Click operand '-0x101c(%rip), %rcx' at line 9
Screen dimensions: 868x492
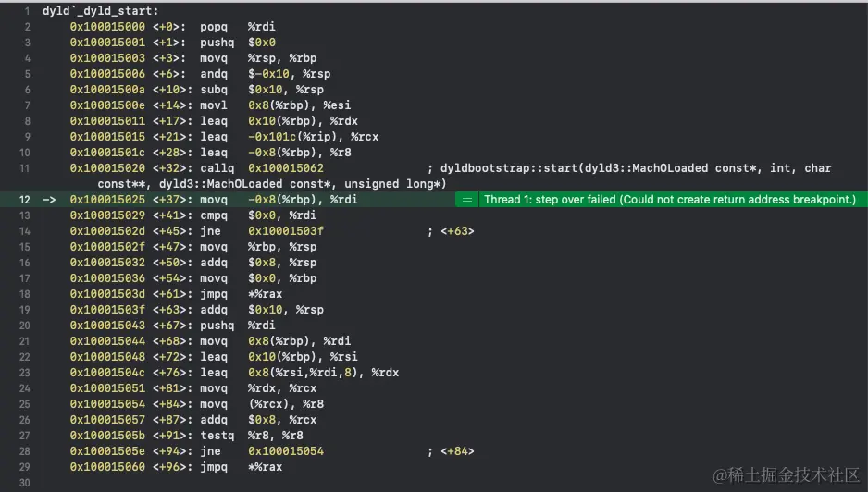coord(314,137)
